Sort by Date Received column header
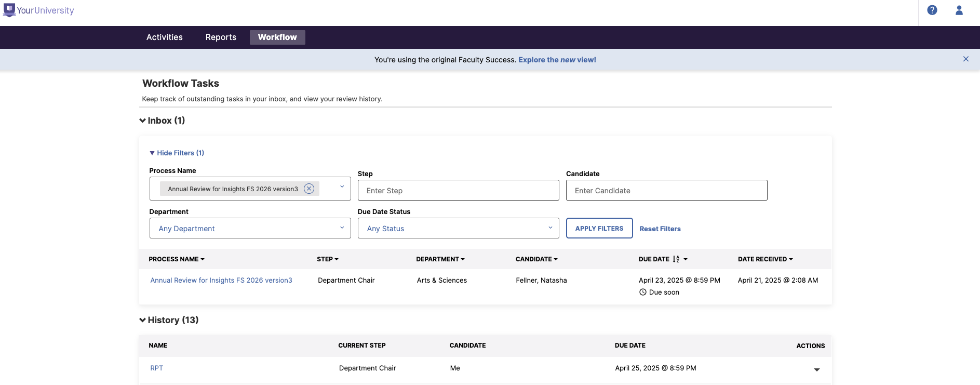 click(x=766, y=259)
